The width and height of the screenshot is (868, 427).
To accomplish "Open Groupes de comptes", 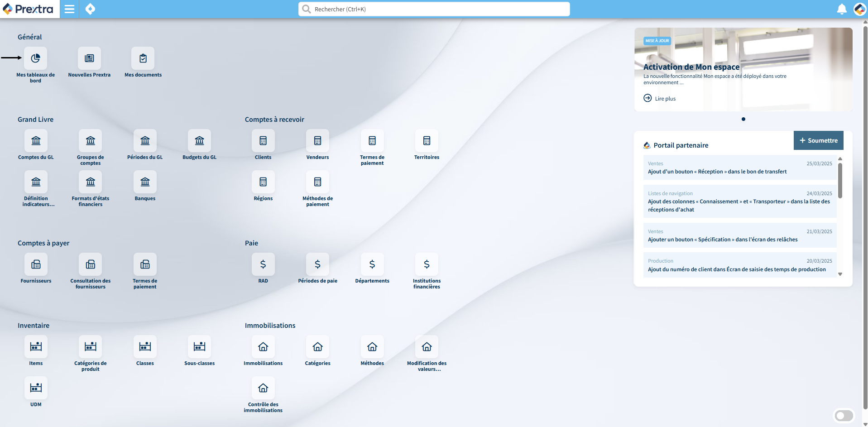I will [91, 141].
